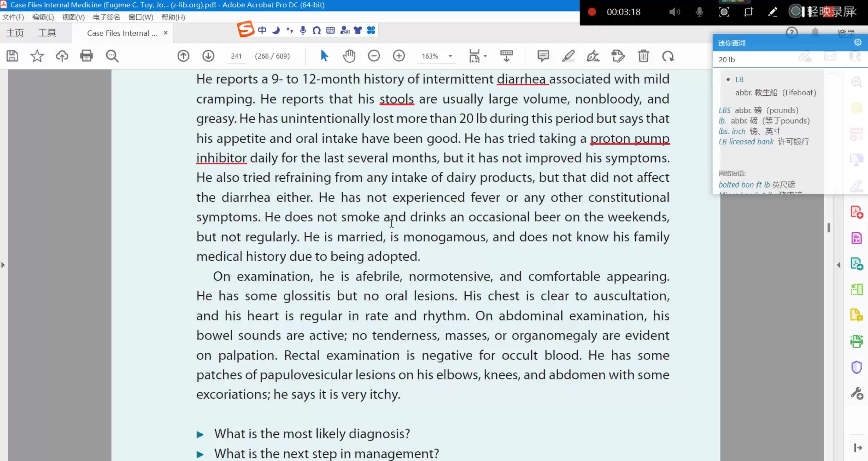The width and height of the screenshot is (868, 461).
Task: Stop the screen recording red button
Action: click(592, 12)
